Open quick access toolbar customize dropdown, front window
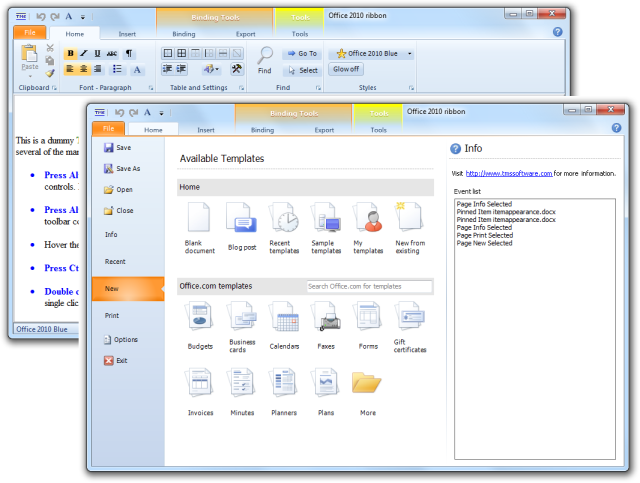The image size is (640, 483). [x=161, y=113]
